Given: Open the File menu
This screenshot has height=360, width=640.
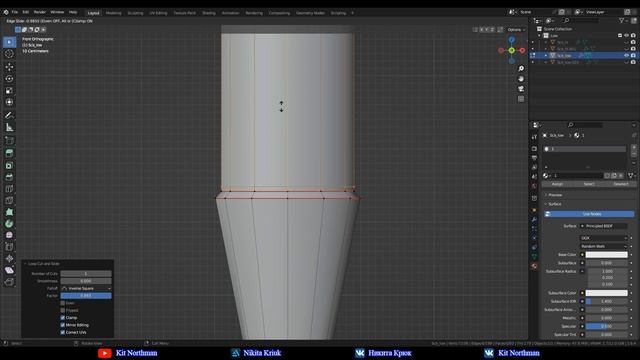Looking at the screenshot, I should click(15, 12).
